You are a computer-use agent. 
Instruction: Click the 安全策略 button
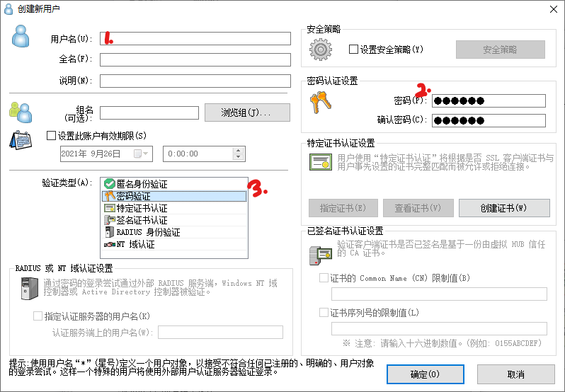click(x=500, y=50)
